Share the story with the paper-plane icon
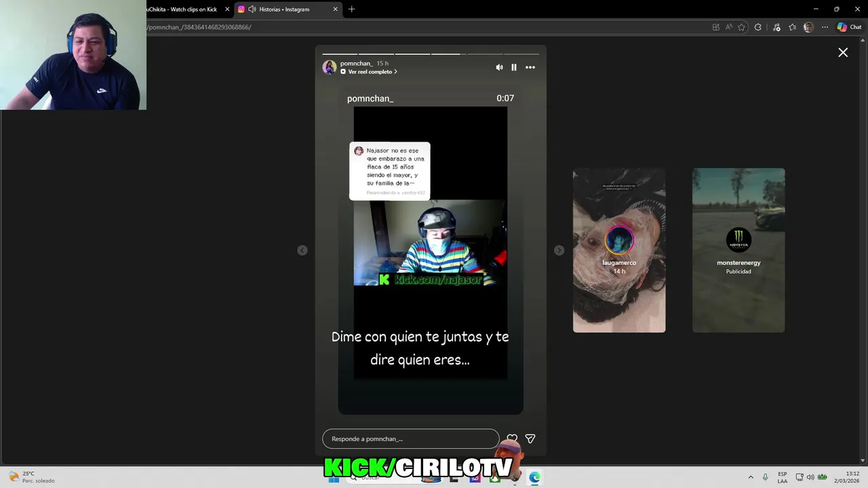The width and height of the screenshot is (868, 488). [x=530, y=439]
